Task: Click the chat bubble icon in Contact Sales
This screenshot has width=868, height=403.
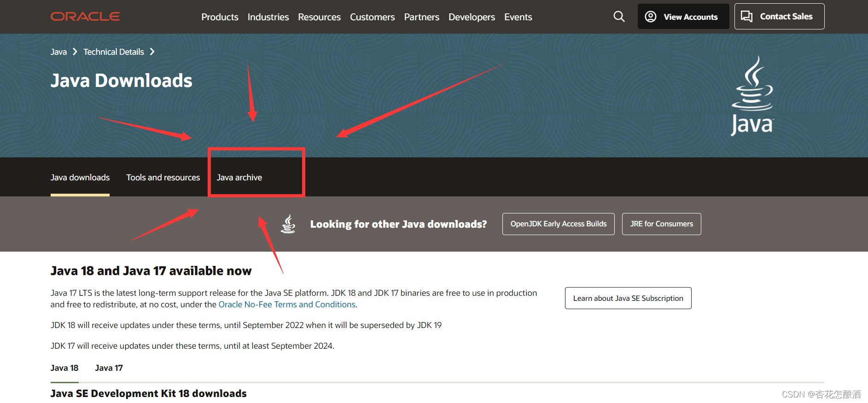Action: pos(746,17)
